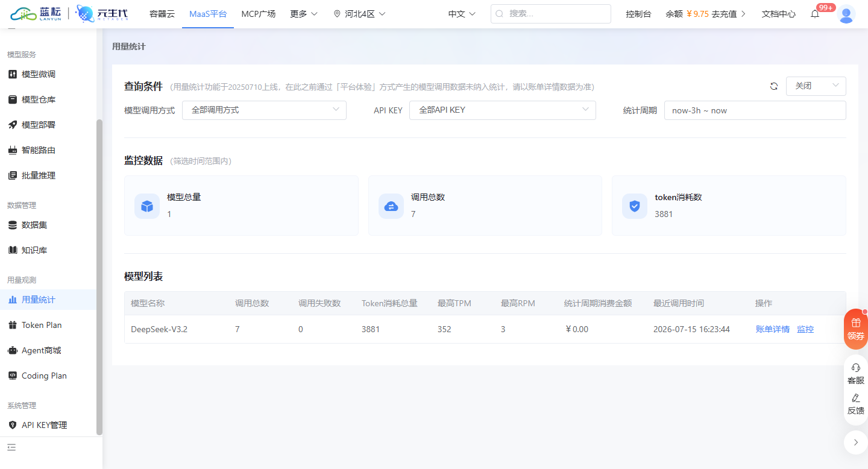Image resolution: width=868 pixels, height=469 pixels.
Task: Click the 用量统计 breadcrumb title
Action: coord(128,46)
